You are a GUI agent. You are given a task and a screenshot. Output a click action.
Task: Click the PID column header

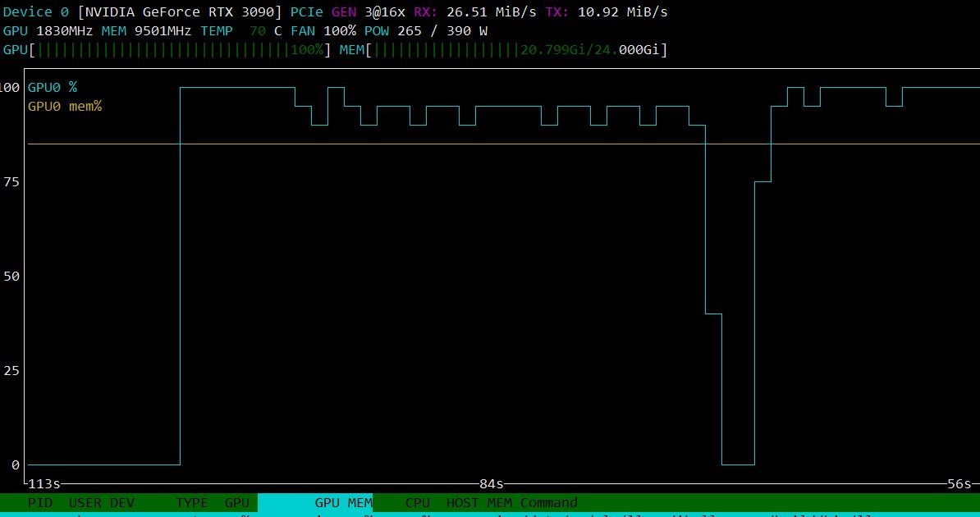pyautogui.click(x=40, y=502)
